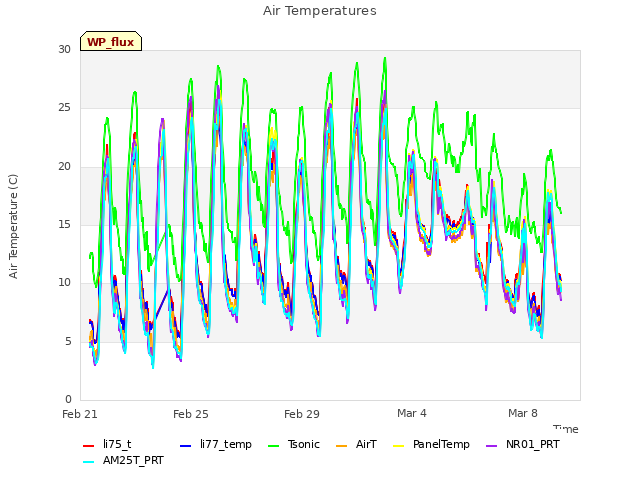Viewport: 640px width, 480px height.
Task: Click the 25 y-axis tick label
Action: 64,108
